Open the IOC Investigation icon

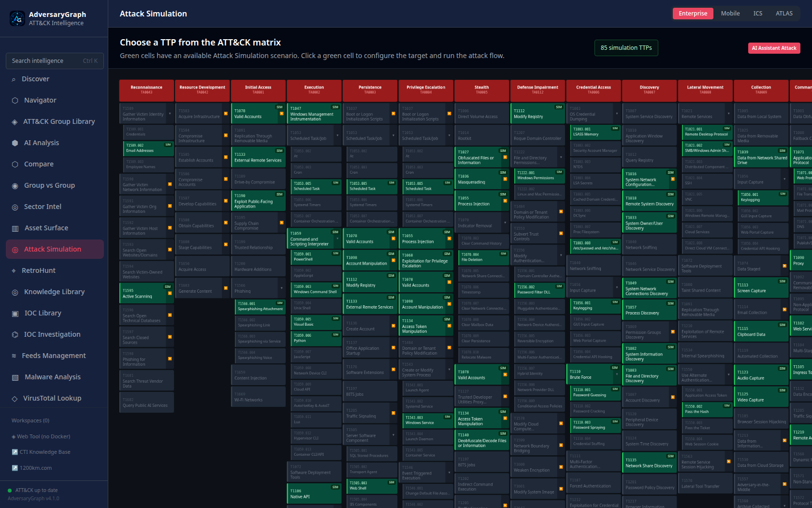click(x=15, y=335)
